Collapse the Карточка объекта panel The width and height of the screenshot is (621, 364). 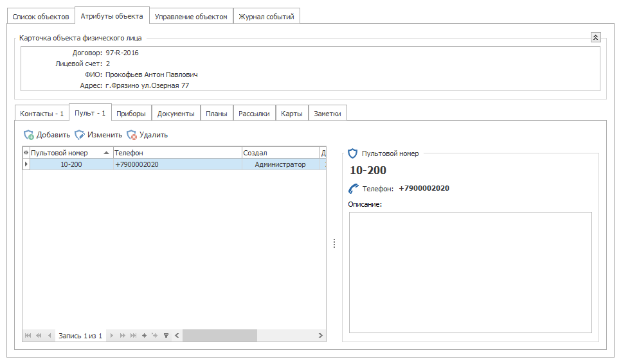point(596,37)
